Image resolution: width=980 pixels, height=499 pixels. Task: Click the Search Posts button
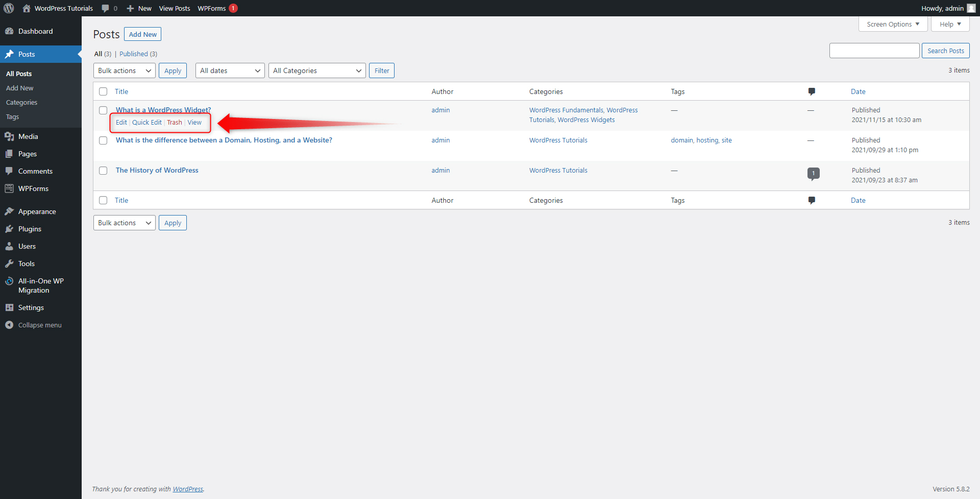[x=946, y=51]
